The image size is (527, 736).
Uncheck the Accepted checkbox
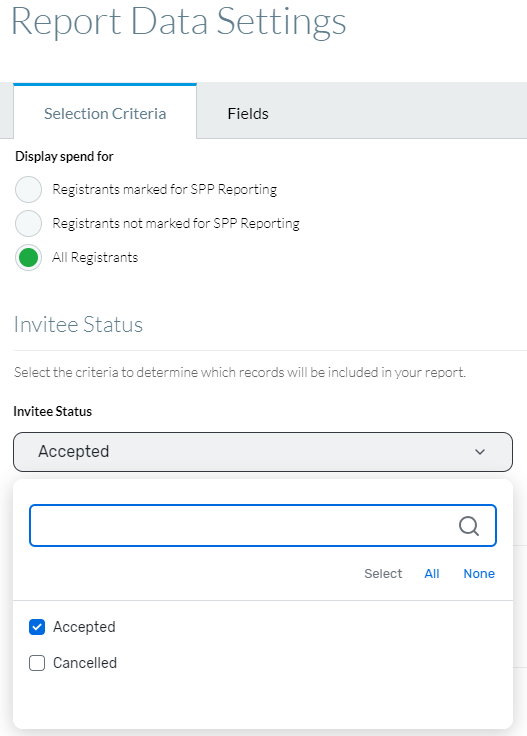click(x=37, y=627)
